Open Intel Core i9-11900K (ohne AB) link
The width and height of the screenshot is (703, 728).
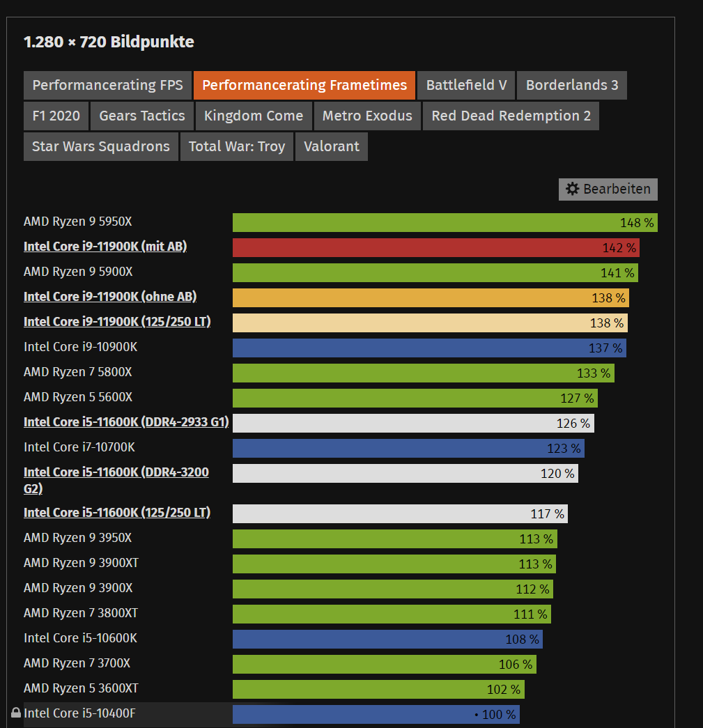click(x=110, y=296)
